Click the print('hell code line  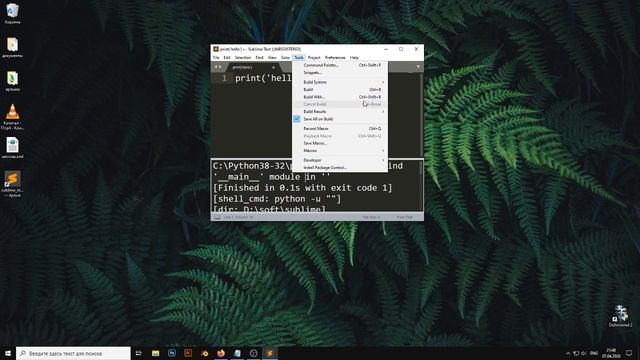(x=263, y=78)
